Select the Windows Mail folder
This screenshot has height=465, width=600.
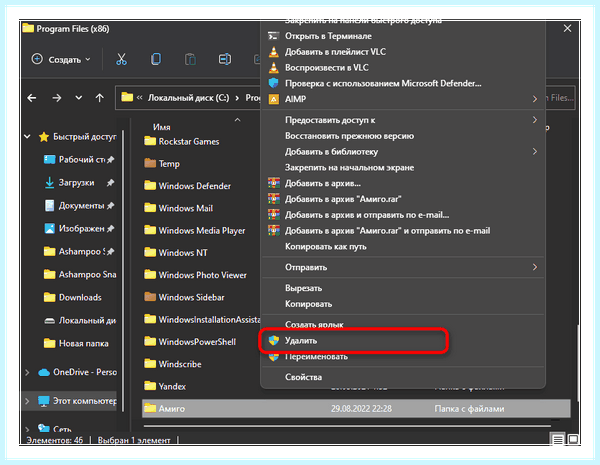coord(178,208)
